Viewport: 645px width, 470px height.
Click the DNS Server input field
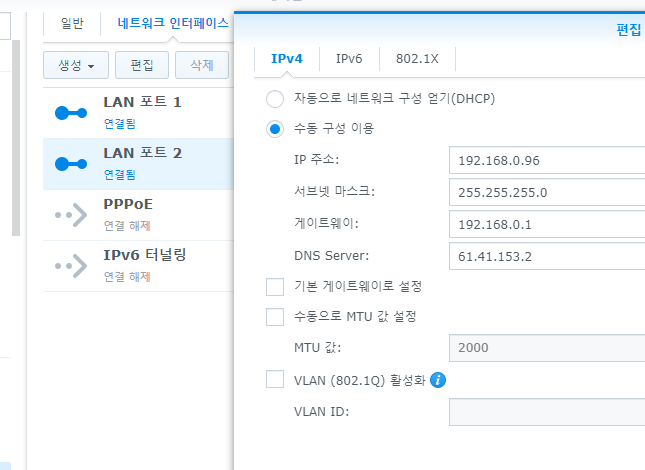click(x=546, y=255)
